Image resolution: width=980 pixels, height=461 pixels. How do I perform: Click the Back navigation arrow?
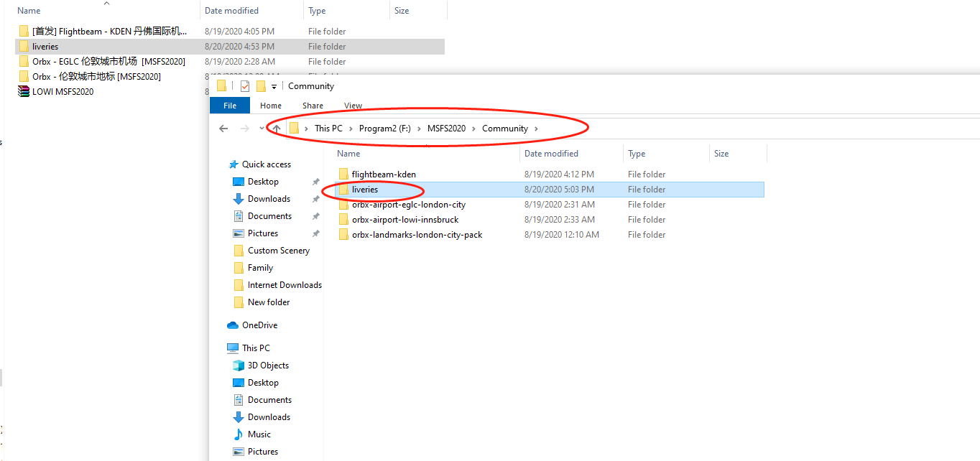click(223, 129)
